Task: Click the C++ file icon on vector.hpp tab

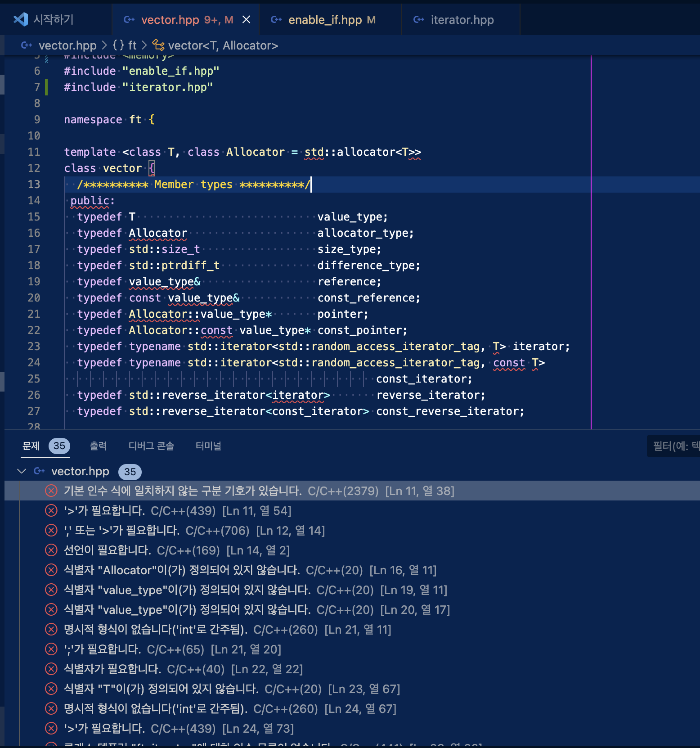Action: point(129,19)
